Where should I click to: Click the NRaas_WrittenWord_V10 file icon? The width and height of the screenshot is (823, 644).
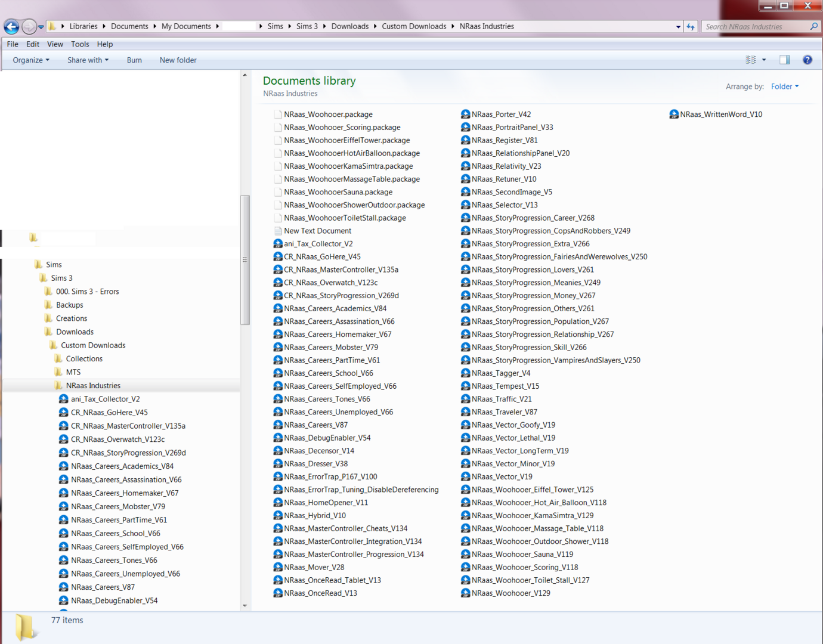coord(674,114)
